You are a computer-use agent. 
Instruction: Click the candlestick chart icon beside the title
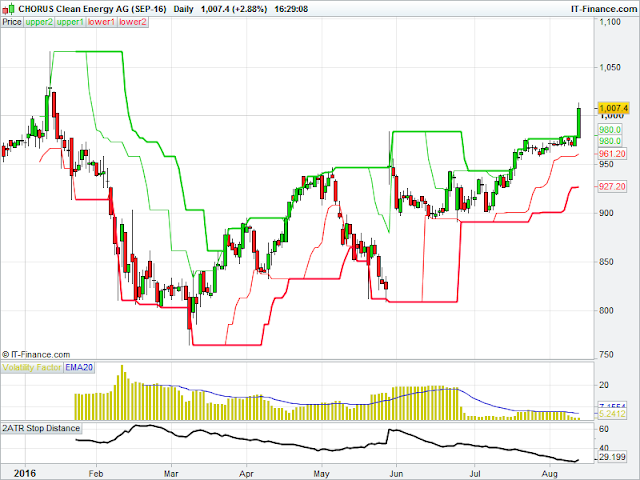coord(8,9)
